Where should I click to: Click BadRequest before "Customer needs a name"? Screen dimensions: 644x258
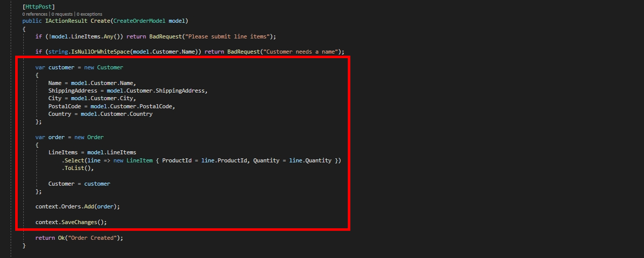click(244, 52)
